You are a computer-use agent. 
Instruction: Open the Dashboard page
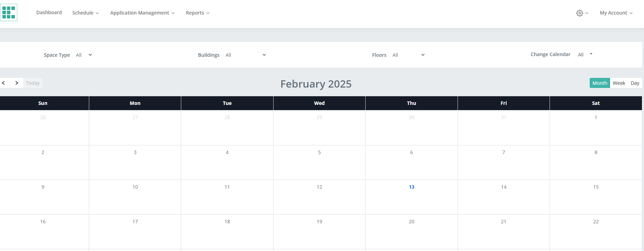point(49,12)
